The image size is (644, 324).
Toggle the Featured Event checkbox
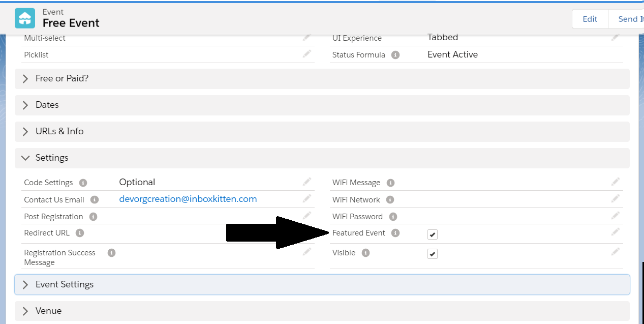coord(433,234)
